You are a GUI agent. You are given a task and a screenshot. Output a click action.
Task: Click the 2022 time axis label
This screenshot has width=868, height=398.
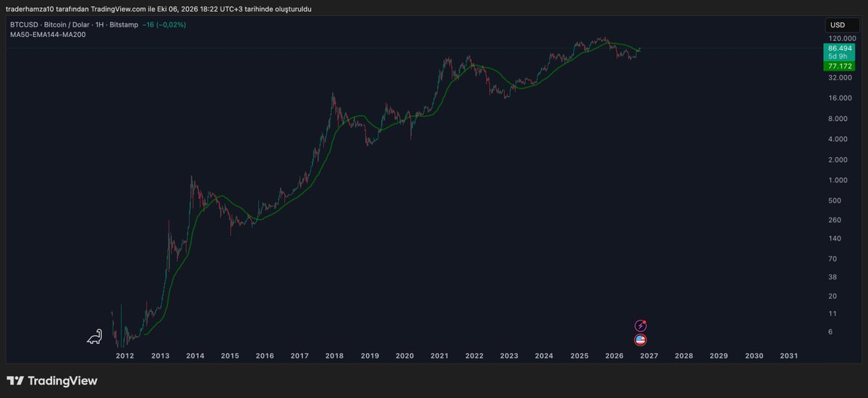click(475, 356)
